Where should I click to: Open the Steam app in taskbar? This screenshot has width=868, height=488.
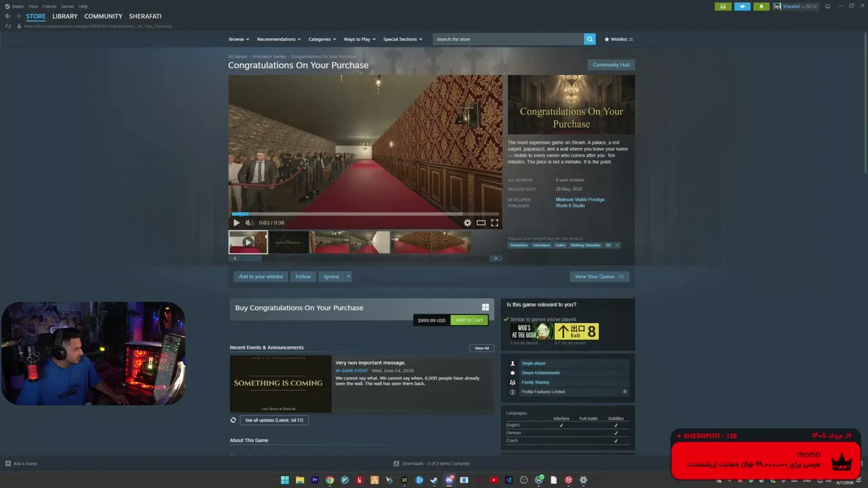(x=434, y=481)
